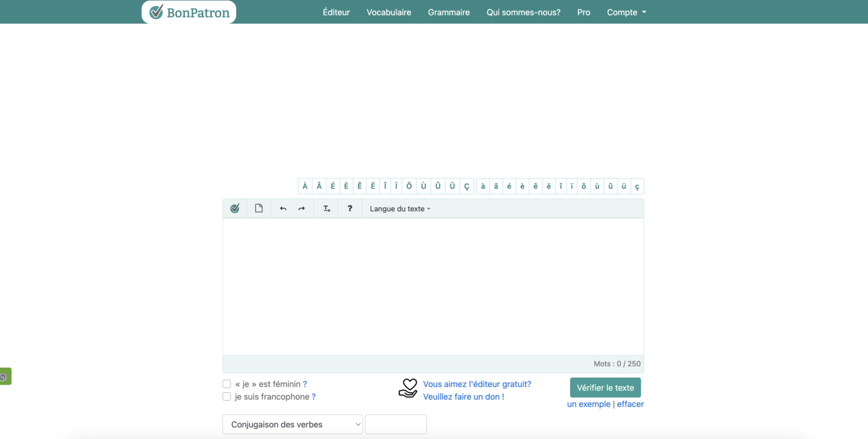
Task: Click the verb conjugation input field
Action: point(396,424)
